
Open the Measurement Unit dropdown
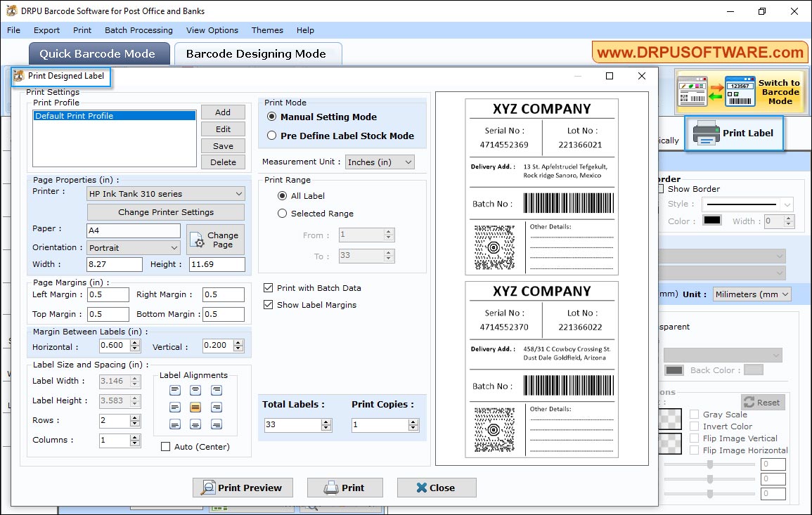(380, 162)
